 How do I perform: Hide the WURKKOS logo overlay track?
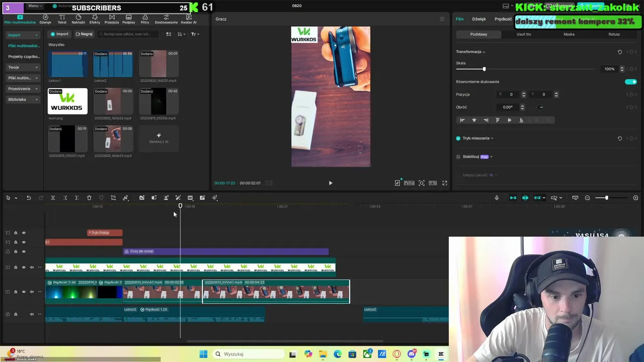[24, 267]
